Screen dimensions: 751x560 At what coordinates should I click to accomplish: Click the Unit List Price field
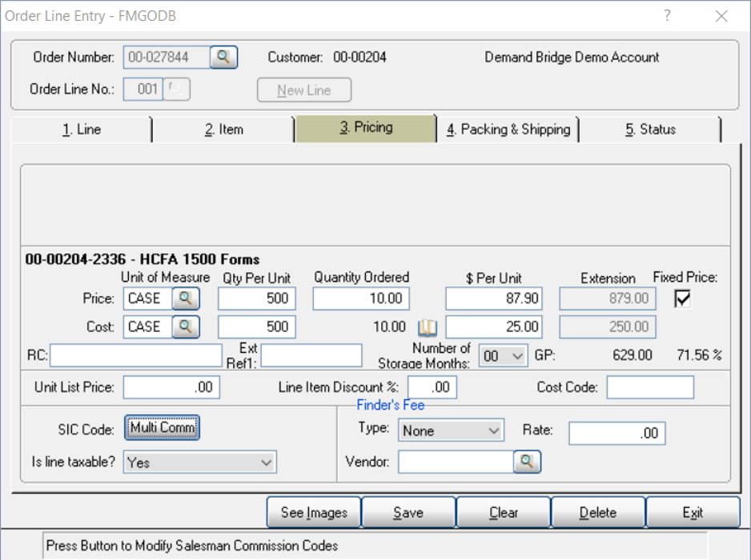(171, 387)
